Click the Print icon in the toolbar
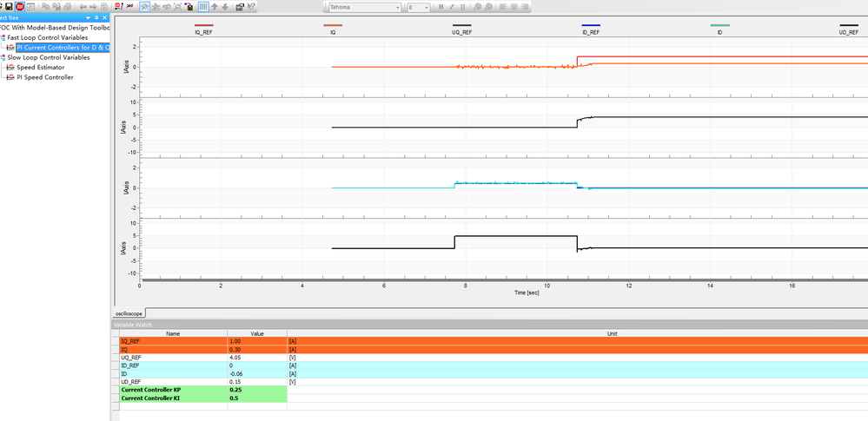Screen dimensions: 868x421 tap(68, 7)
